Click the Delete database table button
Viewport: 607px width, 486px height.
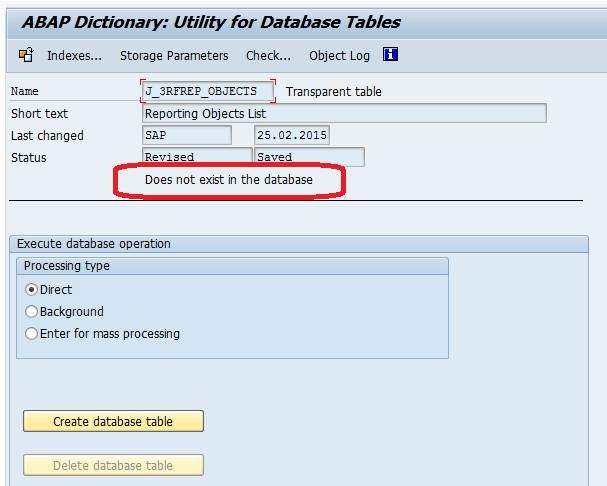pos(113,465)
